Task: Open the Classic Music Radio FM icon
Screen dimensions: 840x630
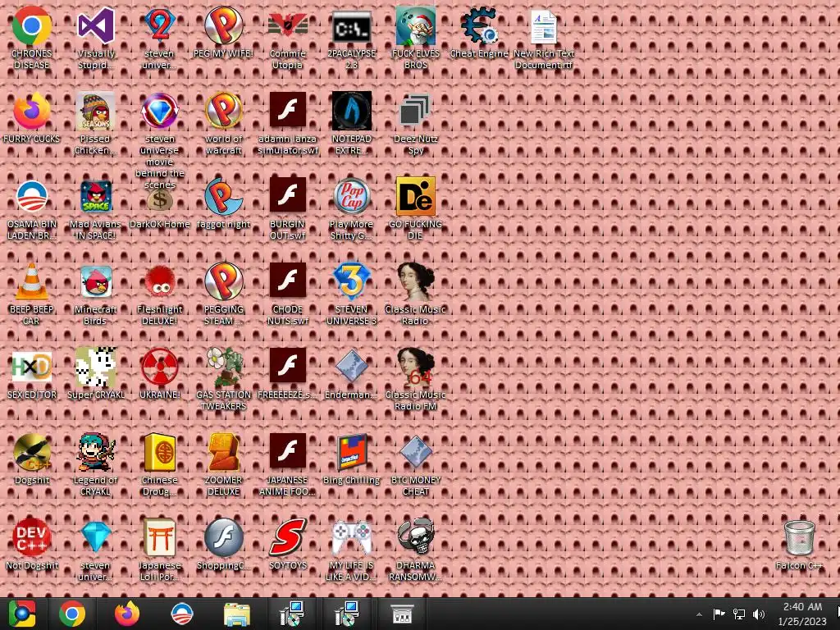Action: (415, 379)
